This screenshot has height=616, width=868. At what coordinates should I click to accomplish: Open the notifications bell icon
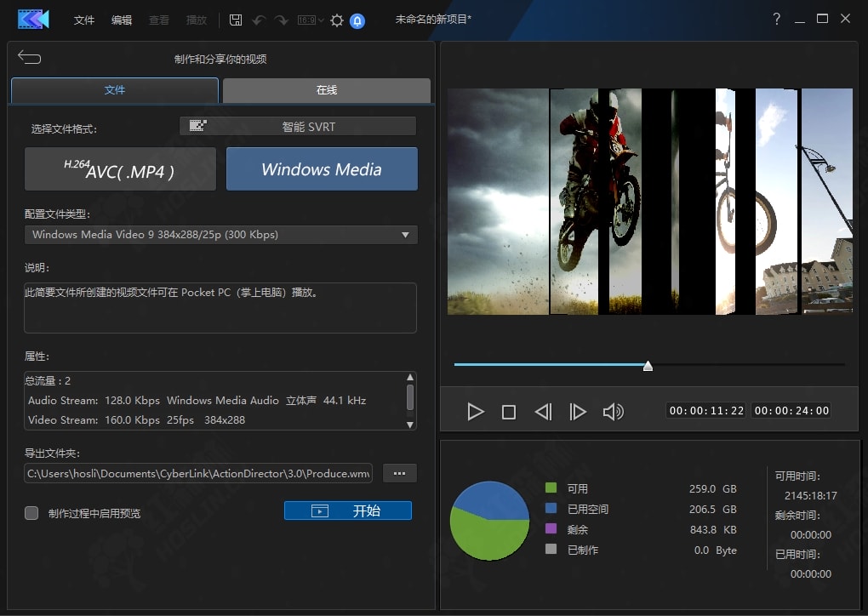pyautogui.click(x=357, y=20)
